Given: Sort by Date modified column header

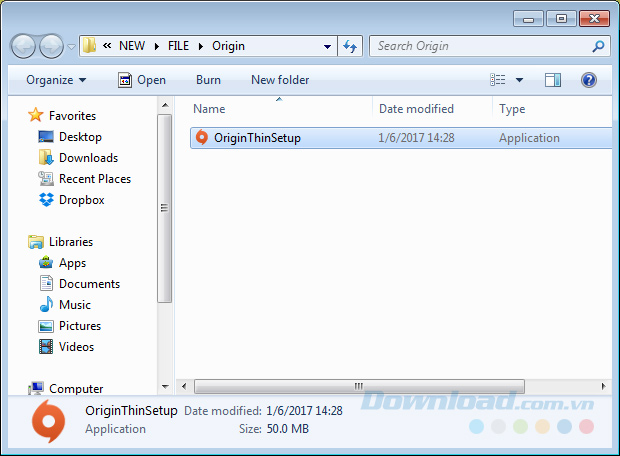Looking at the screenshot, I should 416,109.
